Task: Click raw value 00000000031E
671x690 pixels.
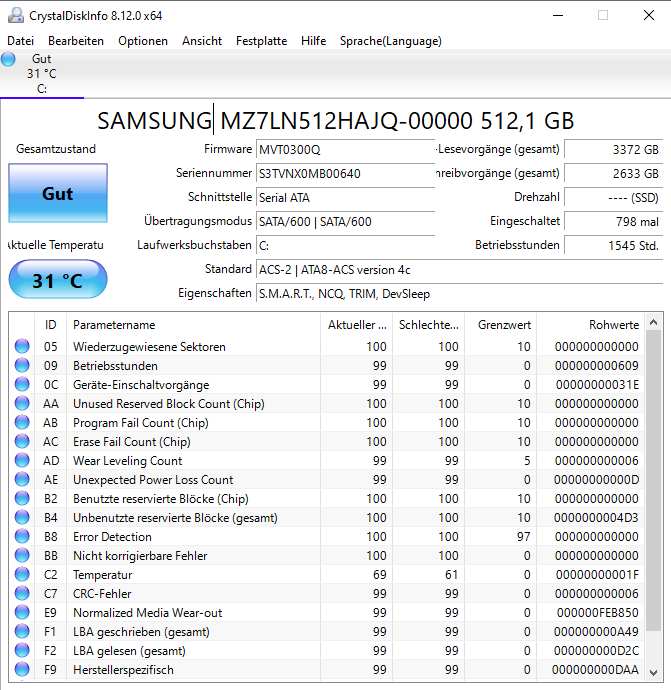Action: 597,384
